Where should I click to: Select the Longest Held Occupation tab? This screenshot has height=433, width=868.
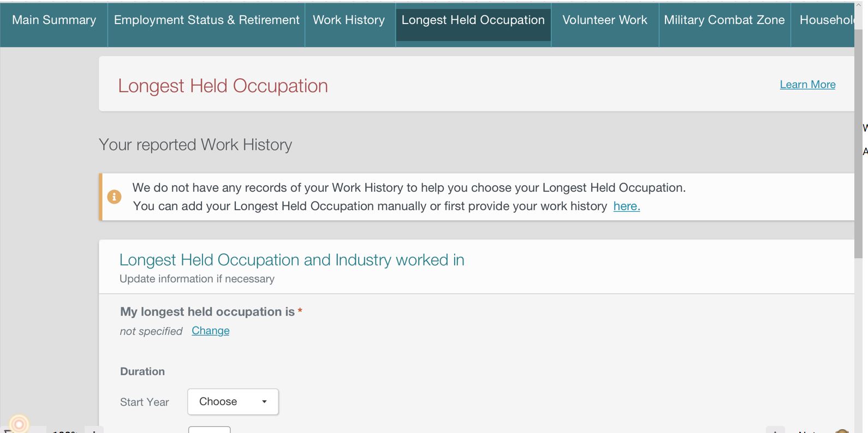(x=473, y=20)
